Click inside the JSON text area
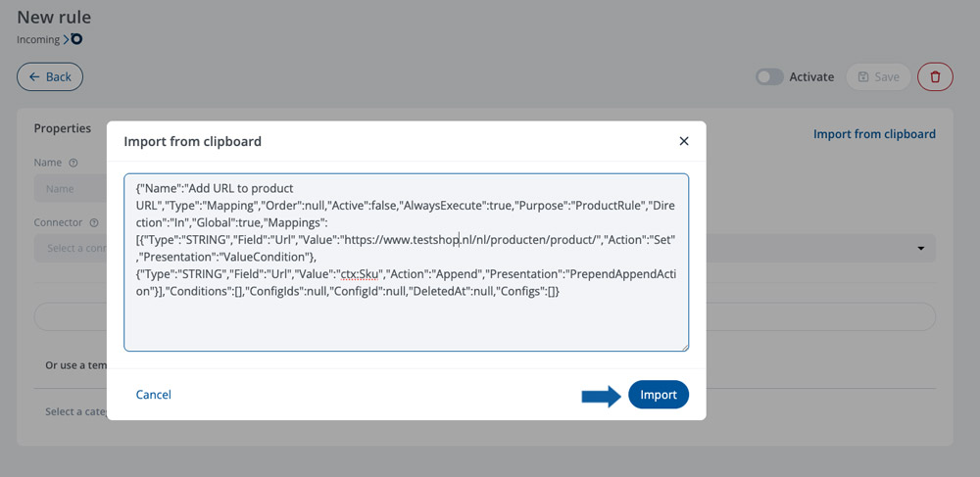 coord(407,262)
